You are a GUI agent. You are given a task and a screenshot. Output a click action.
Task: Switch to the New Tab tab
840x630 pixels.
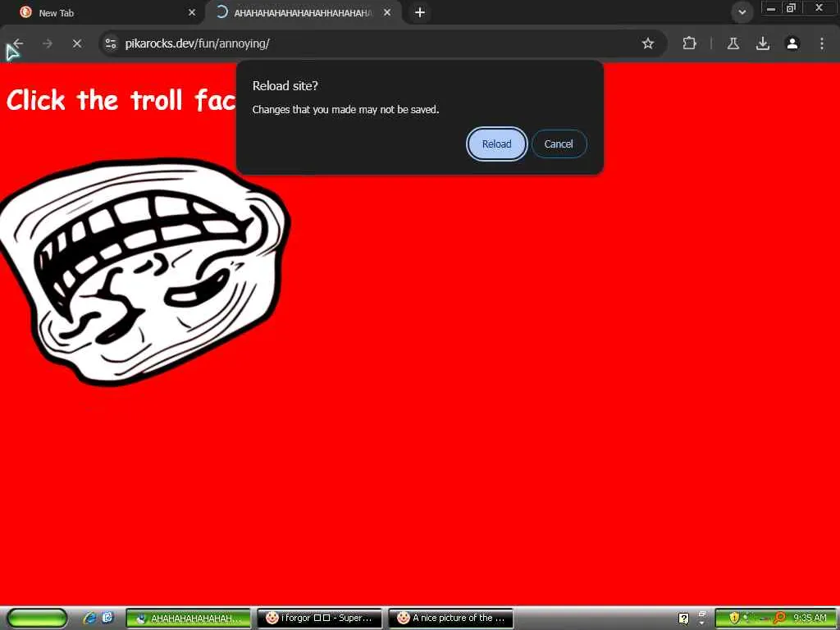pos(102,13)
